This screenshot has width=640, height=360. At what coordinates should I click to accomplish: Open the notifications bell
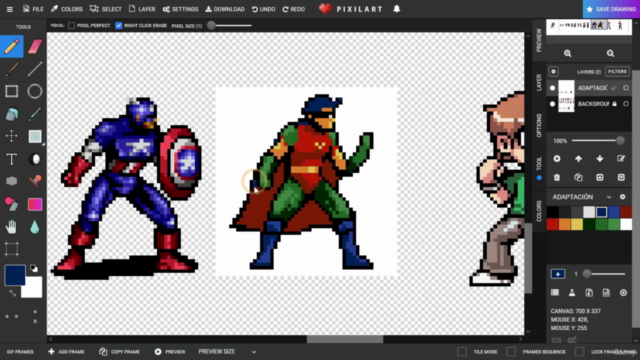pos(396,9)
